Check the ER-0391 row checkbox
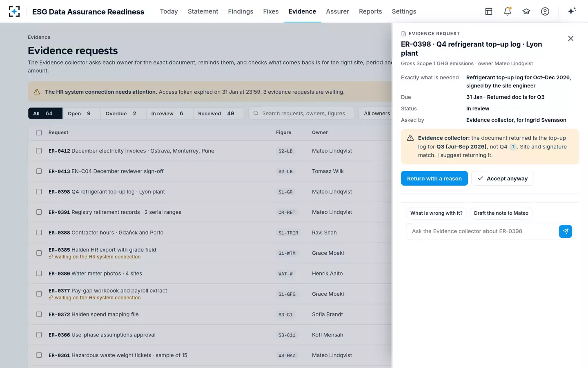The width and height of the screenshot is (588, 368). point(39,212)
